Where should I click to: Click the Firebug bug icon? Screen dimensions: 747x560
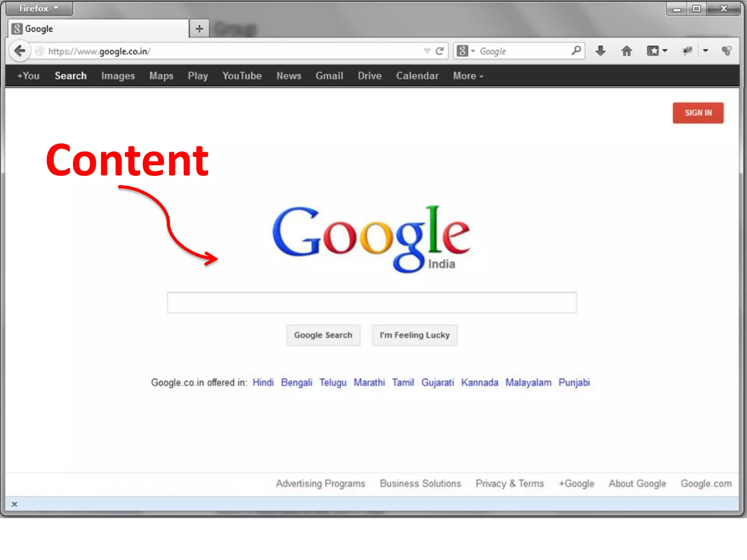687,51
